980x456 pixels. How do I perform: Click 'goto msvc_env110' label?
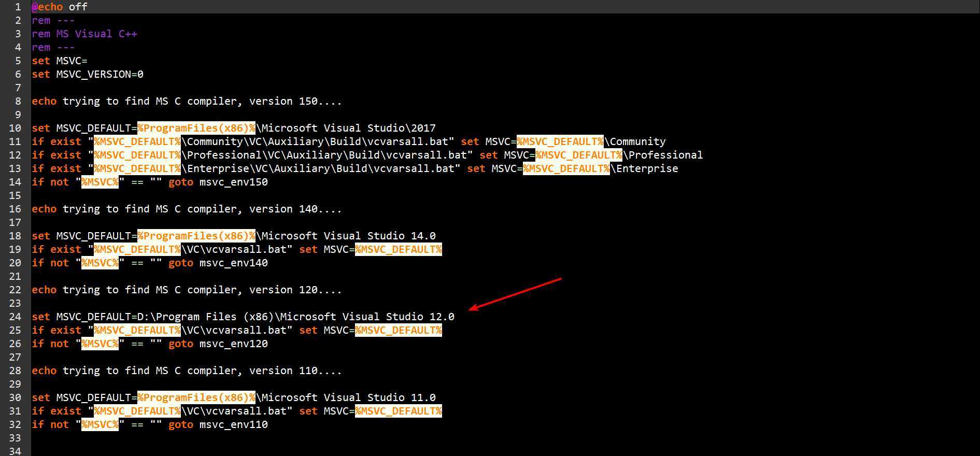(218, 424)
